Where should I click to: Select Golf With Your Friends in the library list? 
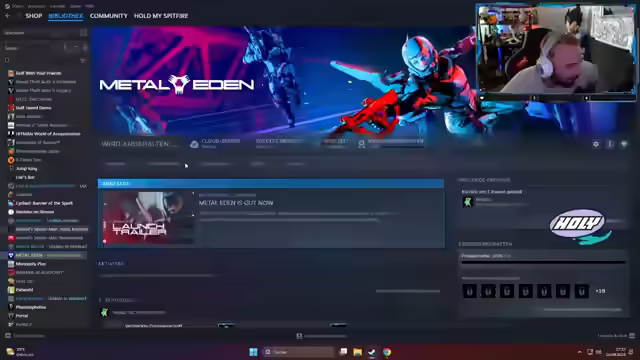pos(38,73)
